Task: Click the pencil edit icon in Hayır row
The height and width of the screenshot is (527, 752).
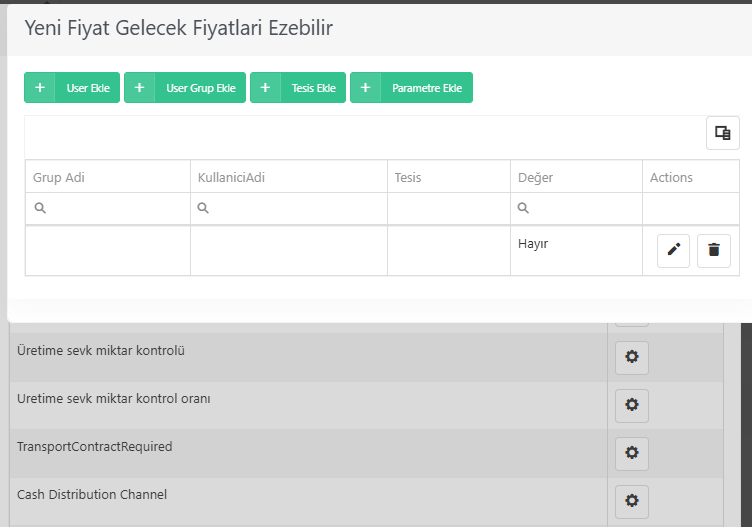Action: pos(673,250)
